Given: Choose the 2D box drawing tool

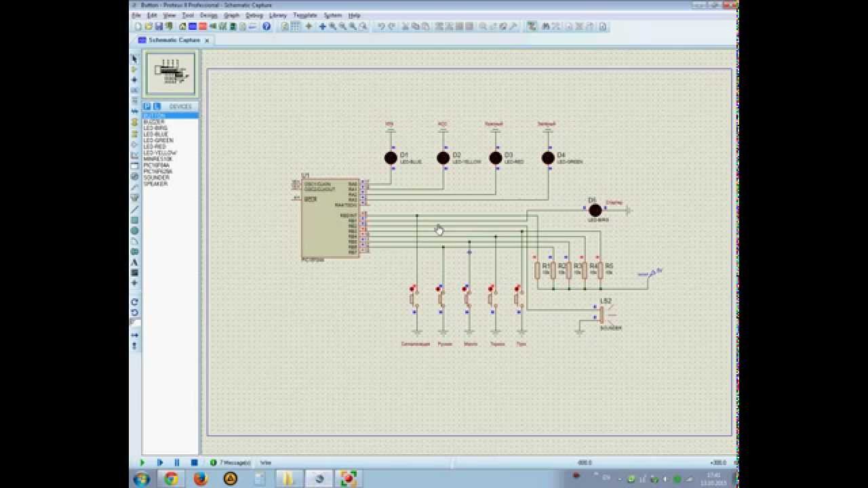Looking at the screenshot, I should point(134,220).
